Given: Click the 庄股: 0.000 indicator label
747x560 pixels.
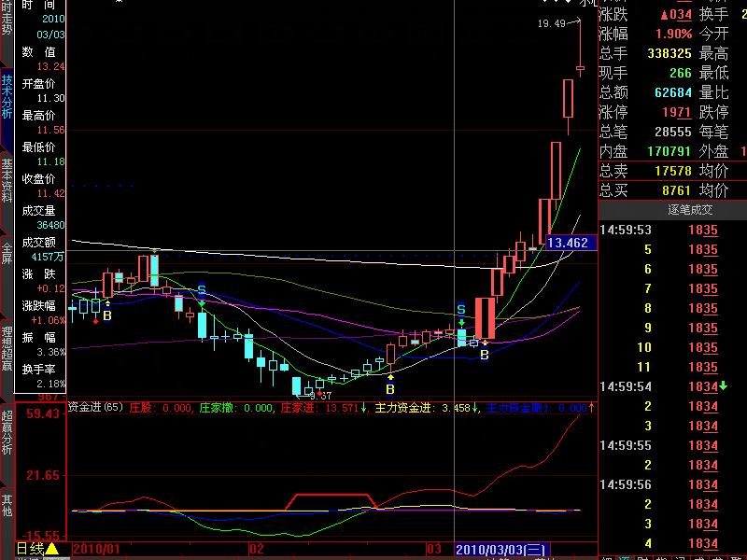Looking at the screenshot, I should (160, 408).
